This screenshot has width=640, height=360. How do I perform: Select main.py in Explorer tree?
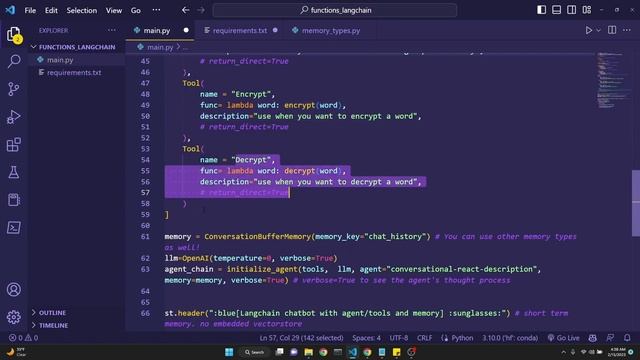(x=60, y=60)
